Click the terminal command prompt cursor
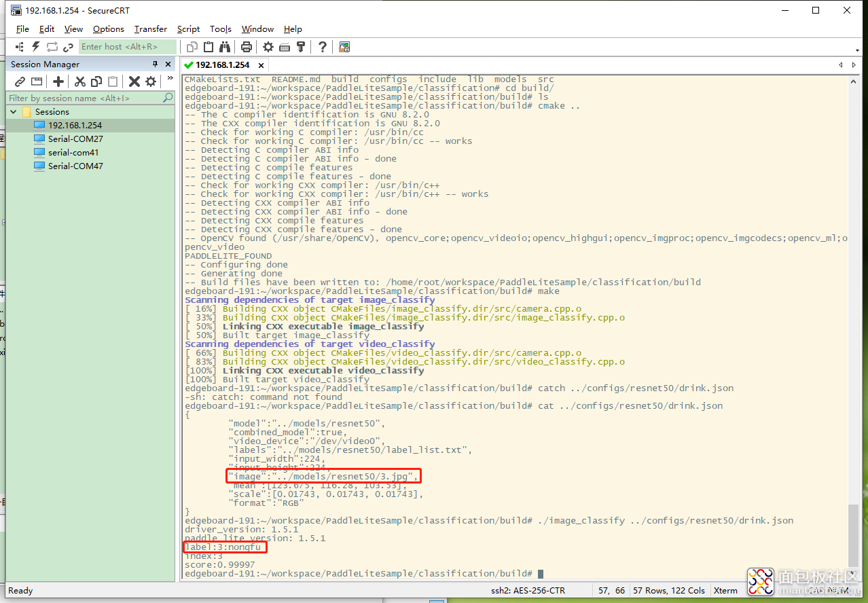 (540, 574)
